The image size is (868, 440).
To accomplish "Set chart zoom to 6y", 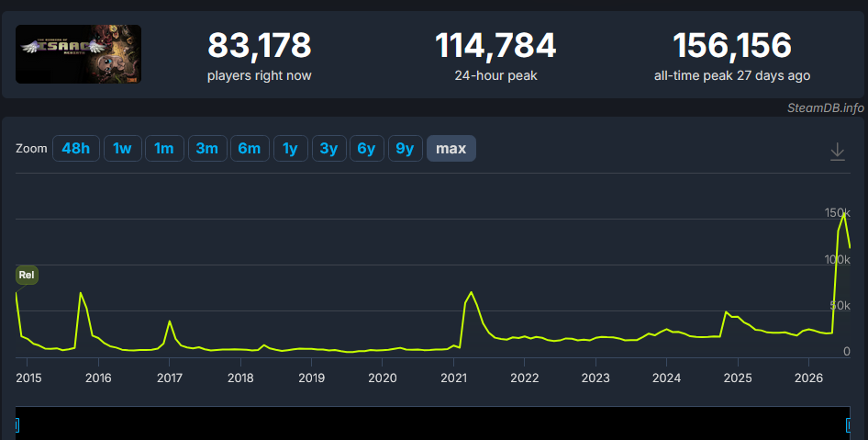I will (366, 149).
